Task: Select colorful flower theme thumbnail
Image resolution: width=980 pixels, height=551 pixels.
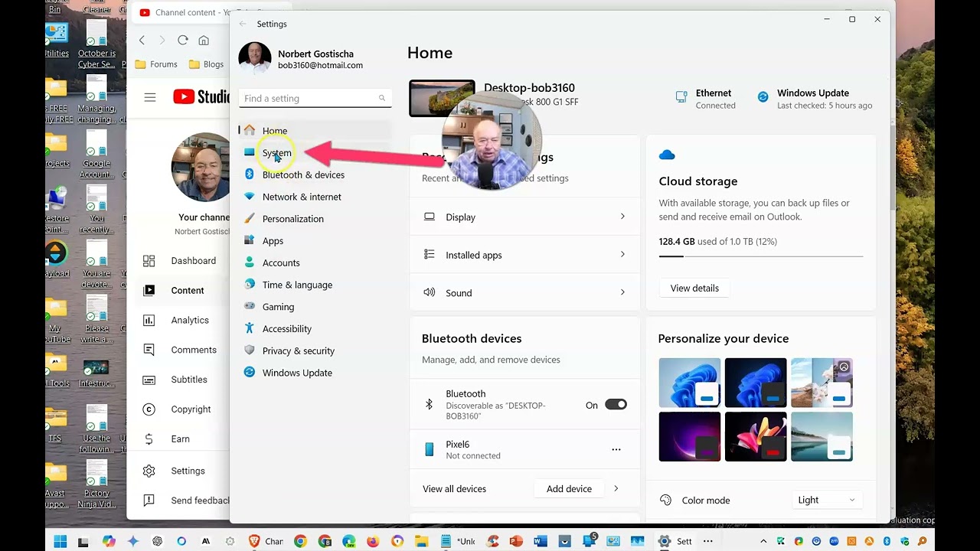Action: [x=756, y=436]
